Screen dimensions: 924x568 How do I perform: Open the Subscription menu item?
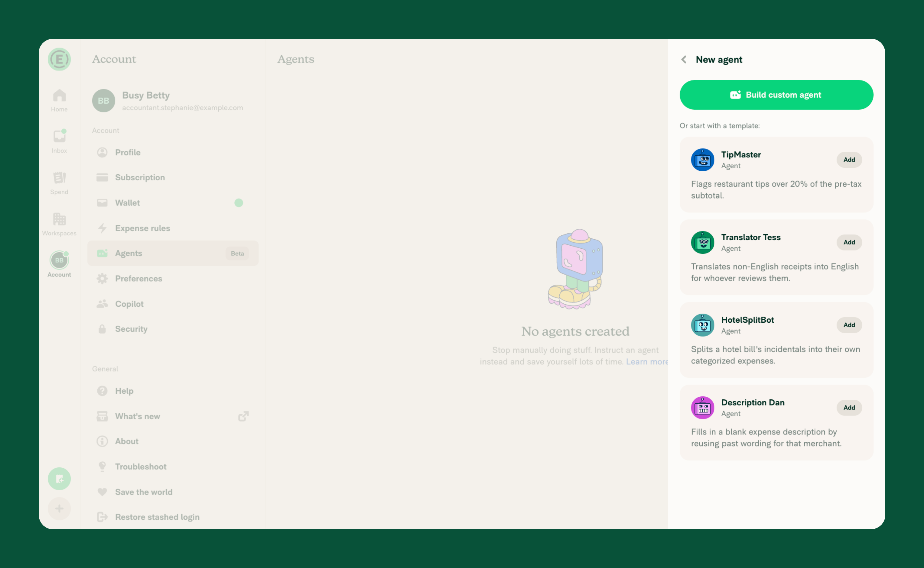pyautogui.click(x=173, y=177)
